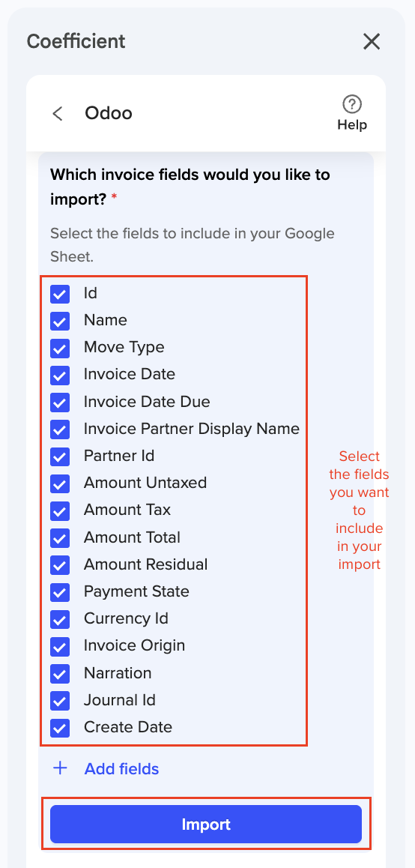Uncheck the Amount Tax field

point(60,510)
